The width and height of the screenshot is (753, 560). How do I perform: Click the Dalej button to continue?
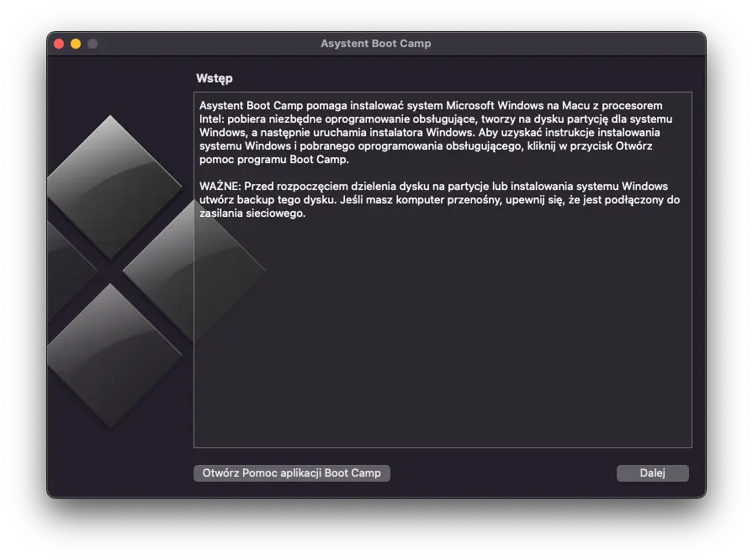pos(652,473)
